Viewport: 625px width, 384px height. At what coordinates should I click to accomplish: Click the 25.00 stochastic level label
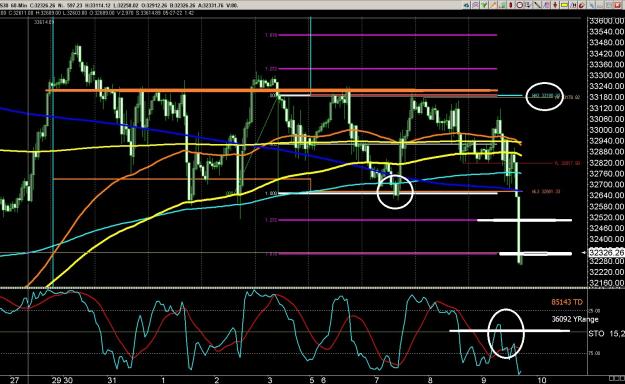pyautogui.click(x=594, y=311)
